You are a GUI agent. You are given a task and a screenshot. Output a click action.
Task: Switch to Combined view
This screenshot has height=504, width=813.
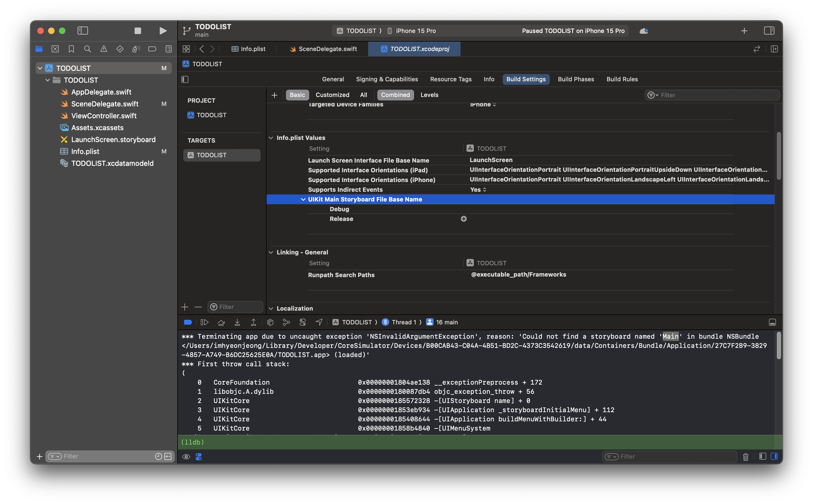point(395,95)
